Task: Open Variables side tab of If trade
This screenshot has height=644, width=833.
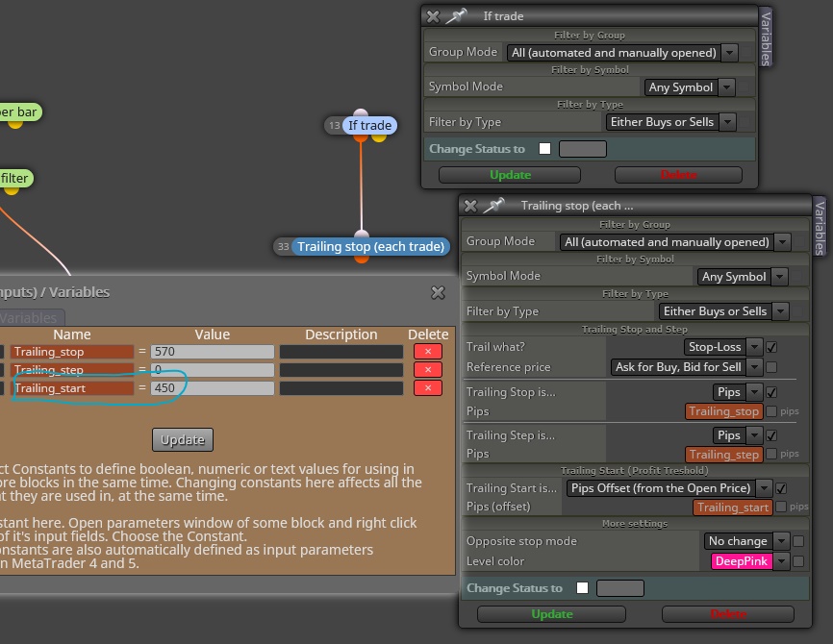Action: click(x=766, y=38)
